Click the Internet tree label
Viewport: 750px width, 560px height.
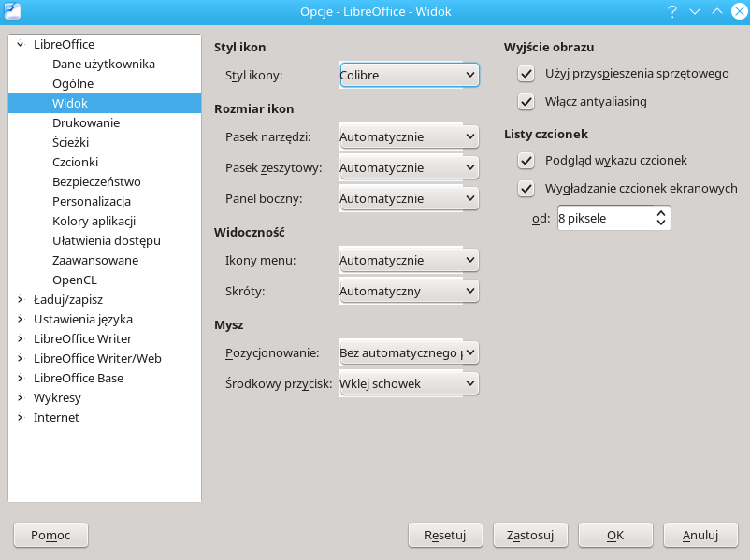(x=56, y=418)
